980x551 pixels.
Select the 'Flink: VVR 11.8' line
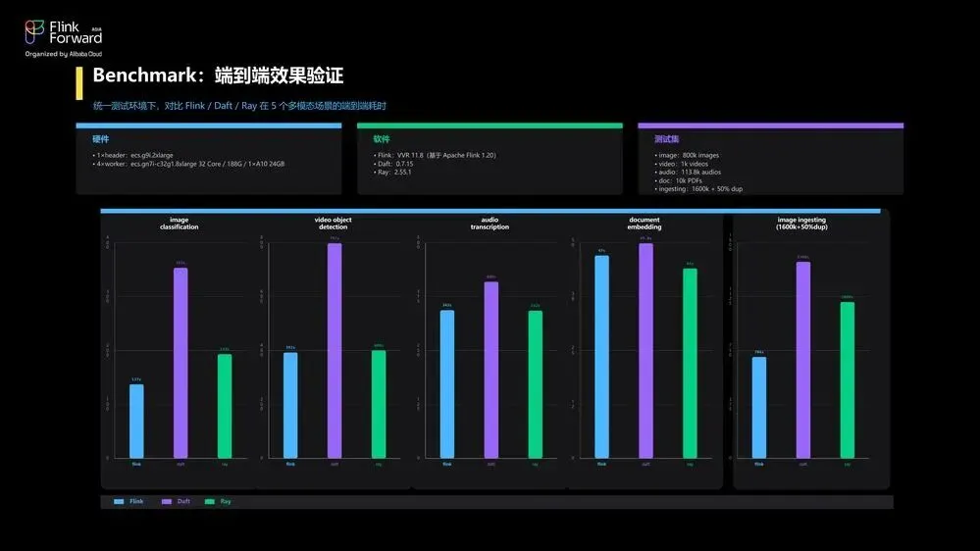(x=435, y=155)
